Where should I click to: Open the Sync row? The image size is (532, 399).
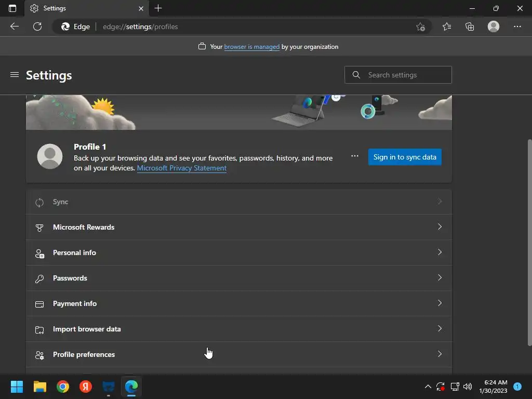pos(239,202)
